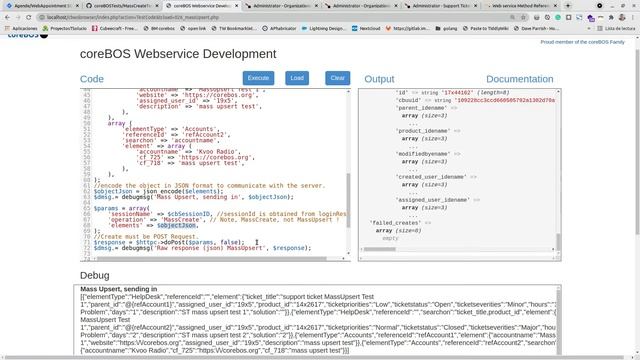Click Output panel scroll-up arrow
This screenshot has height=360, width=640.
point(558,92)
